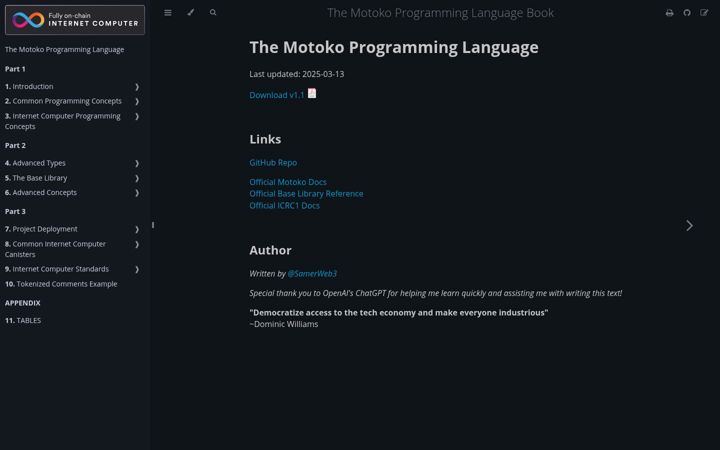Viewport: 720px width, 450px height.
Task: Open Official ICRC1 Docs link
Action: pyautogui.click(x=284, y=206)
